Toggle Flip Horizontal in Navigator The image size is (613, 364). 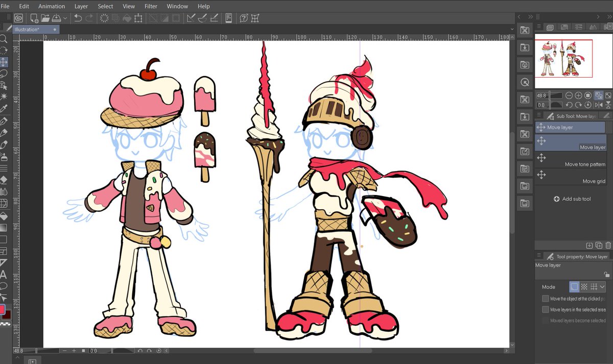point(598,105)
